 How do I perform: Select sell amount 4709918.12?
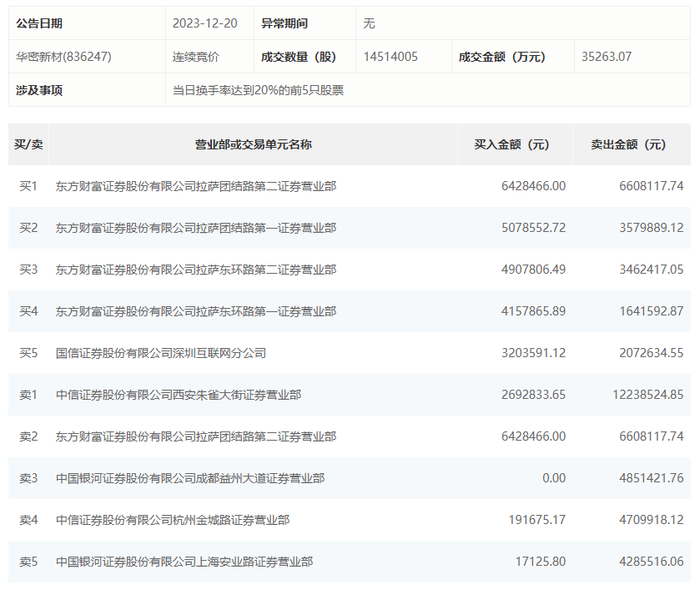pyautogui.click(x=651, y=520)
